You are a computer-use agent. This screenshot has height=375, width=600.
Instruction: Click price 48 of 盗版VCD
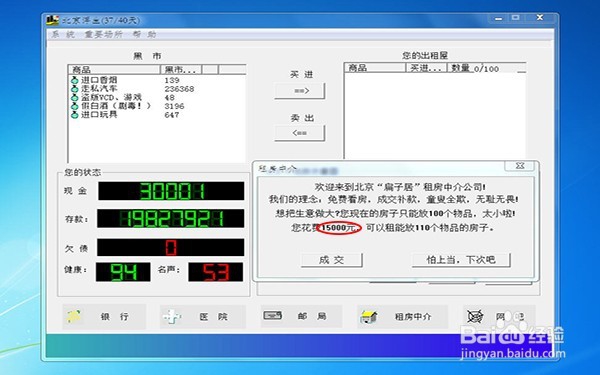170,98
